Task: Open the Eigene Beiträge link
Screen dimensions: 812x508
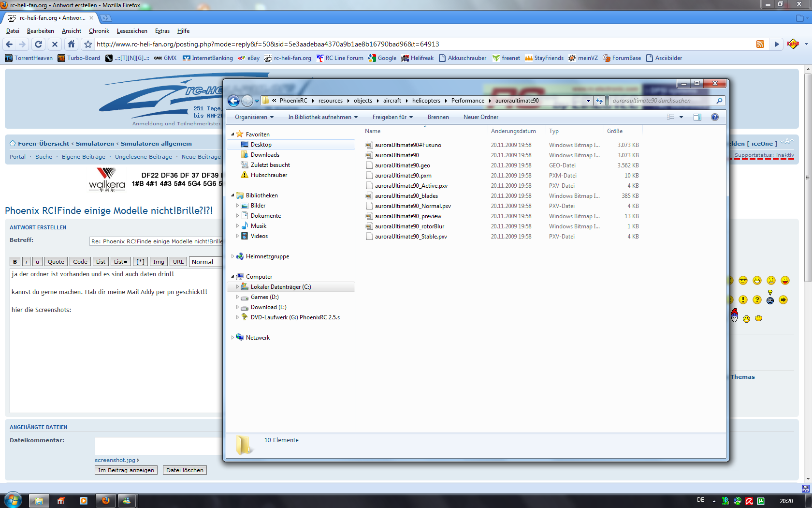Action: pos(84,157)
